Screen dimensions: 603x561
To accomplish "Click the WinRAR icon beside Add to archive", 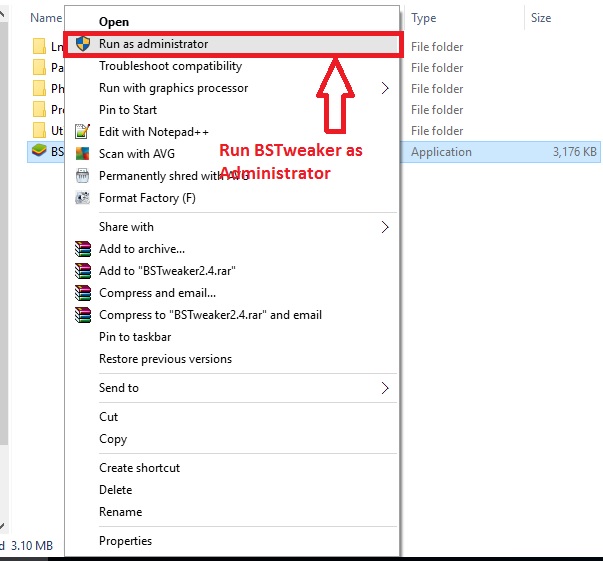I will coord(83,249).
